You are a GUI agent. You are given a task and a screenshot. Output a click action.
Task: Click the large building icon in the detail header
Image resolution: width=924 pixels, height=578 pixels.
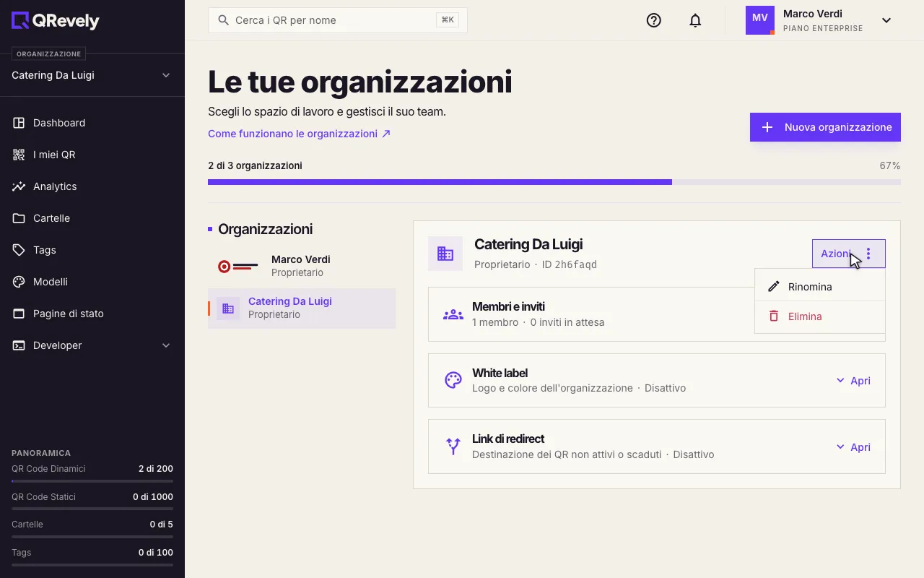445,254
